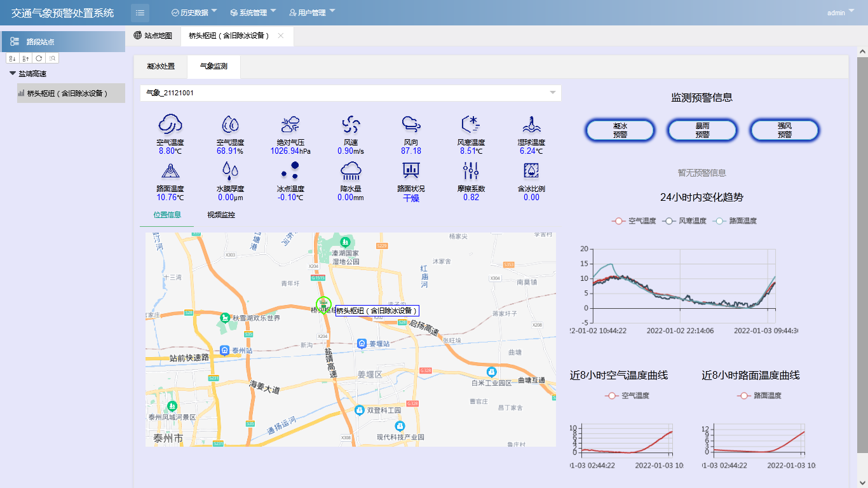Toggle 路面温度 series in 24-hour trend legend
The width and height of the screenshot is (868, 488).
click(735, 221)
